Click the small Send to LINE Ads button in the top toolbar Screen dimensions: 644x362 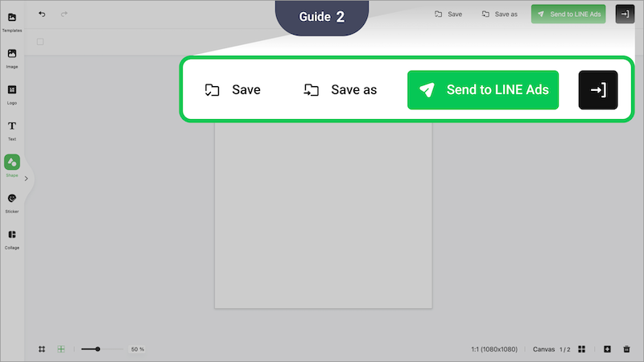(568, 14)
